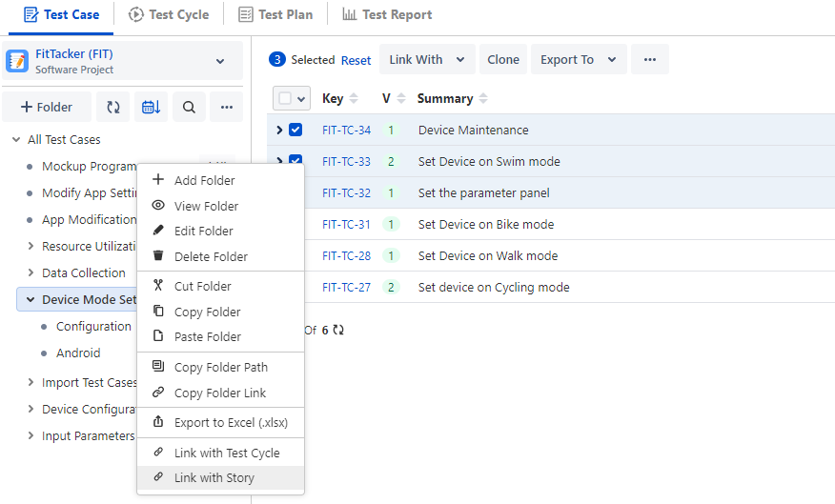Open the folder panel more options ellipsis
The image size is (835, 504).
[x=227, y=107]
